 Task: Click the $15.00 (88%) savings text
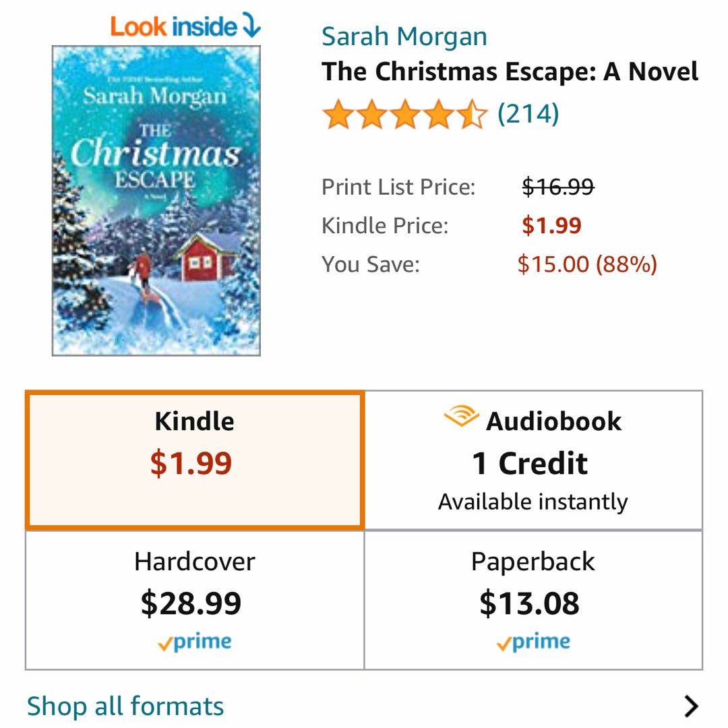[x=586, y=264]
